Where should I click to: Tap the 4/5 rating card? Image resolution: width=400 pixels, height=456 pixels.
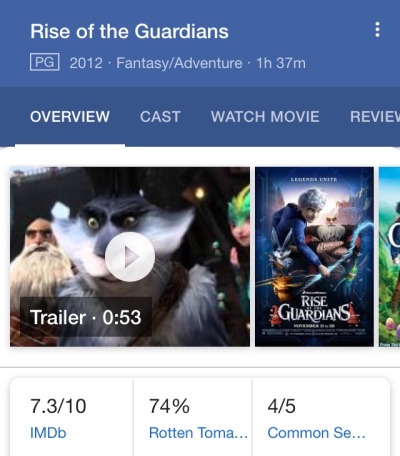click(x=321, y=417)
